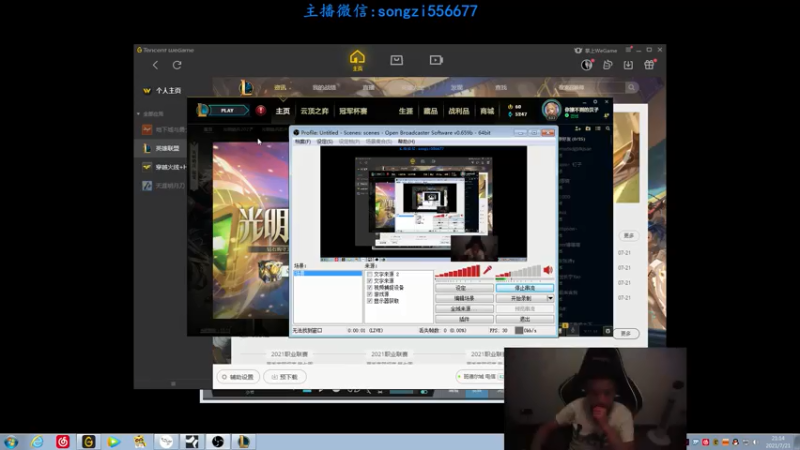Open 辅助设置 in WeGame bottom bar

tap(237, 377)
